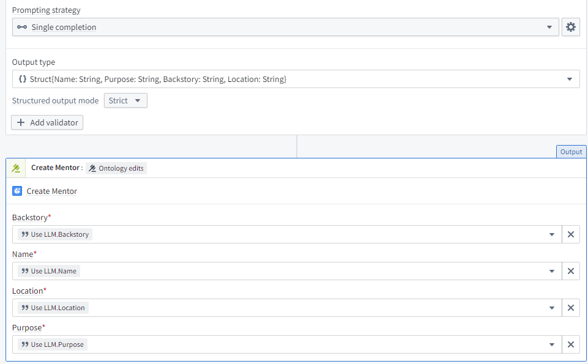Image resolution: width=588 pixels, height=364 pixels.
Task: Click the Ontology edits tag
Action: pos(116,168)
